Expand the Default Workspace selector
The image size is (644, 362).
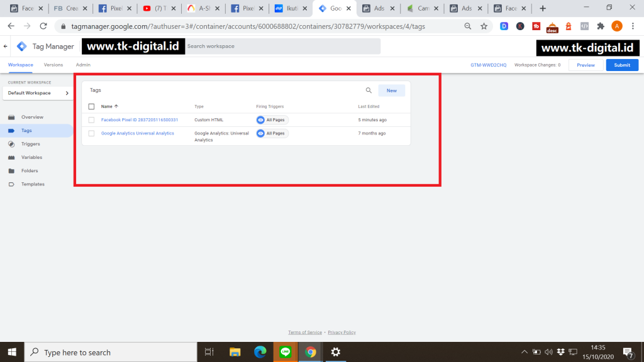click(x=38, y=93)
